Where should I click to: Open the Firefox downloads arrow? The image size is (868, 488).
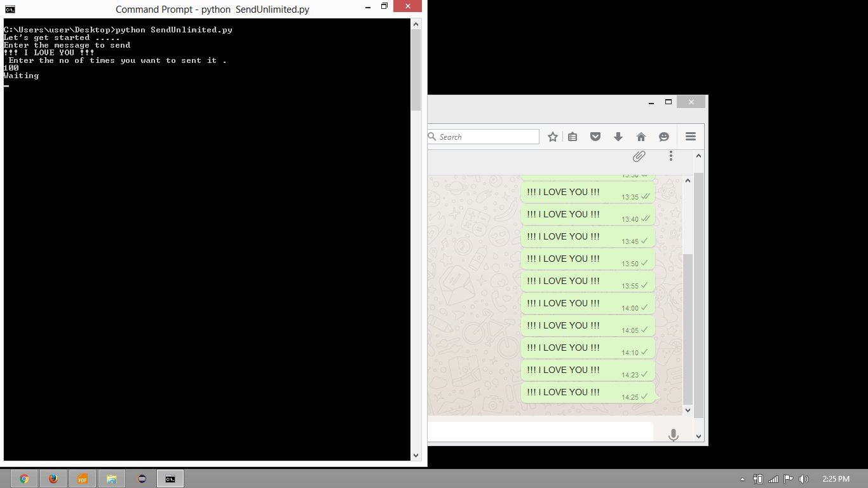click(618, 137)
